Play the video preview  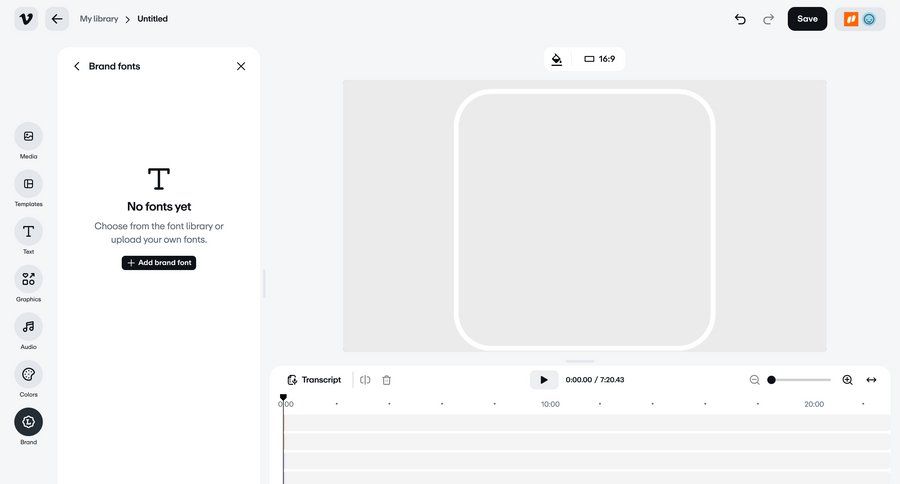click(544, 380)
